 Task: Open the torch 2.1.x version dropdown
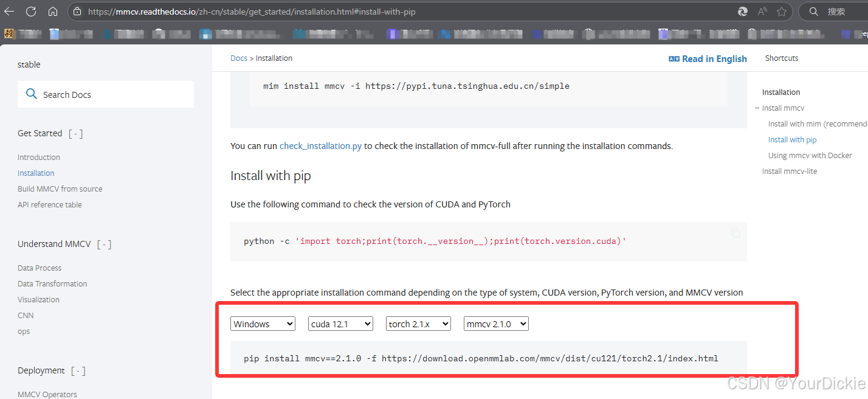click(x=418, y=324)
